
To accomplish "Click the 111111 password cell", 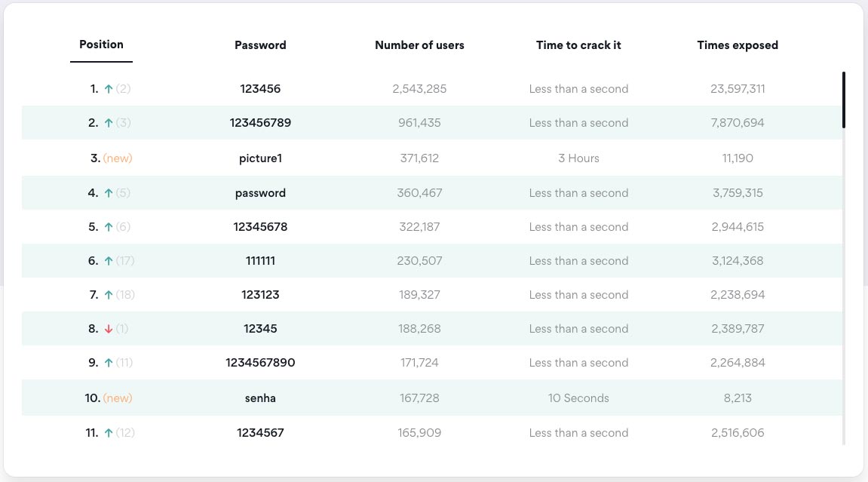I will [260, 261].
